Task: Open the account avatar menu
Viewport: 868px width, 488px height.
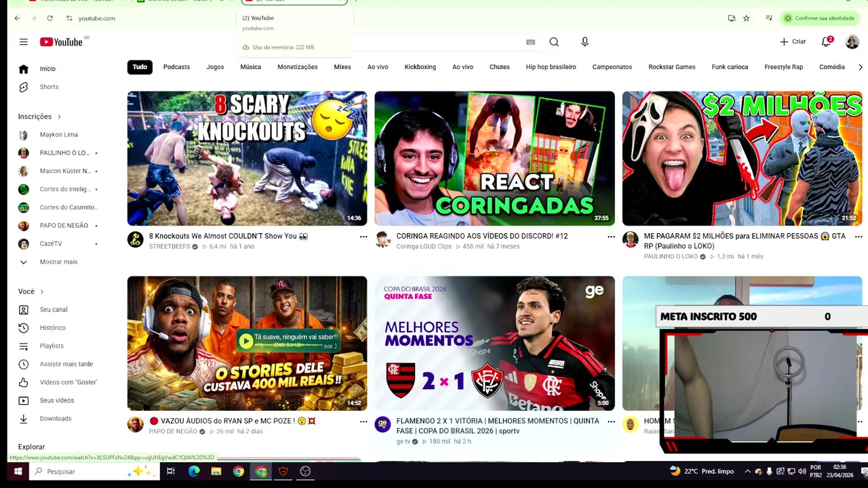Action: click(852, 42)
